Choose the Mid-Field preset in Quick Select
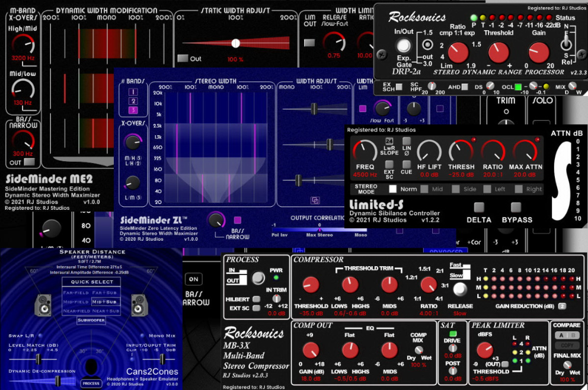588x390 pixels. tap(76, 302)
